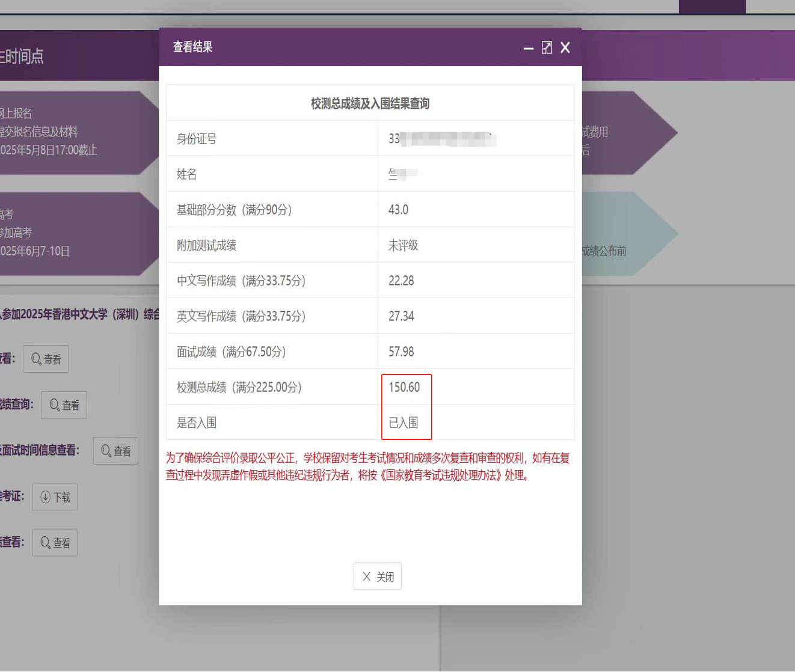795x672 pixels.
Task: Click the 身份证号 label cell
Action: [272, 138]
